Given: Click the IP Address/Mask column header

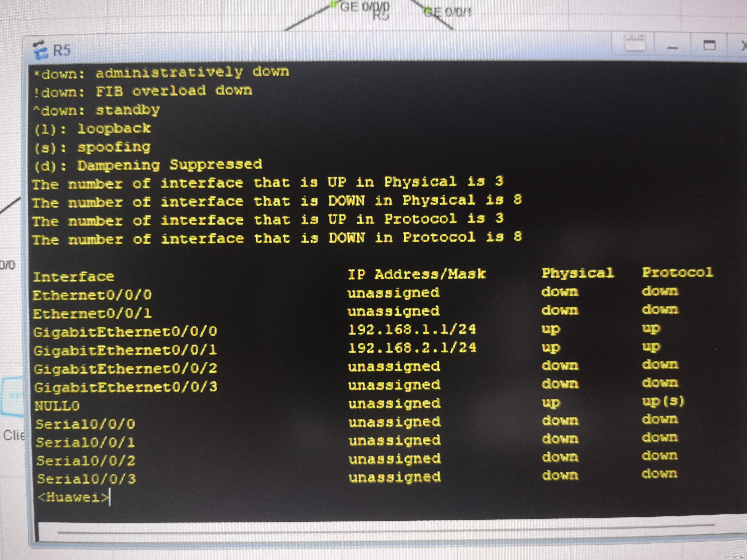Looking at the screenshot, I should [417, 274].
